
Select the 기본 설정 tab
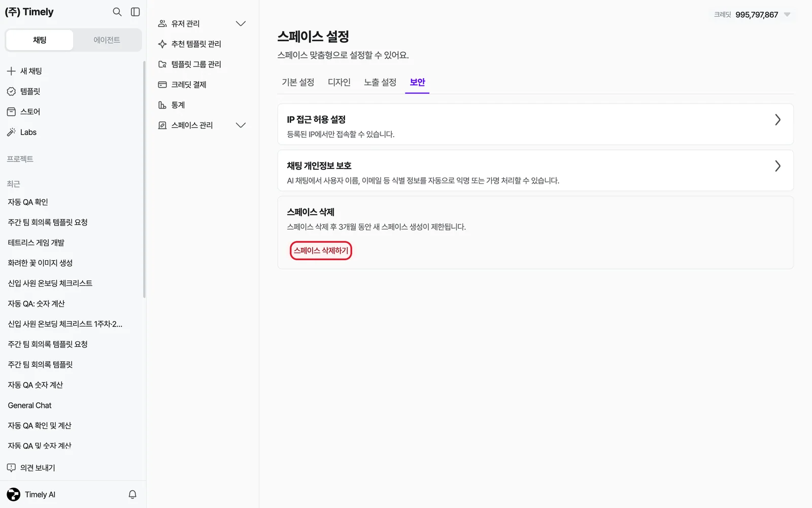pos(298,82)
